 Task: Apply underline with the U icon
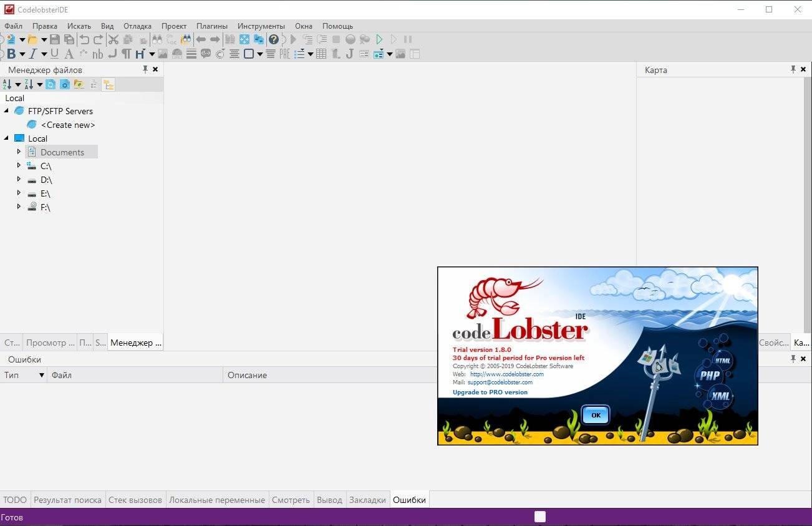click(x=54, y=54)
